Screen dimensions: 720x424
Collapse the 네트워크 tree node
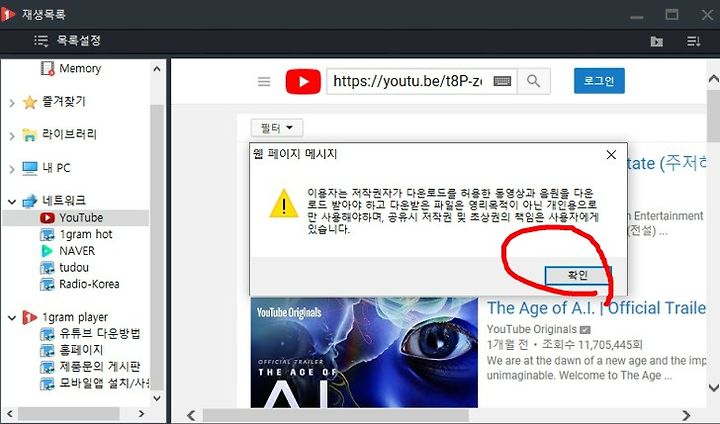[x=12, y=201]
